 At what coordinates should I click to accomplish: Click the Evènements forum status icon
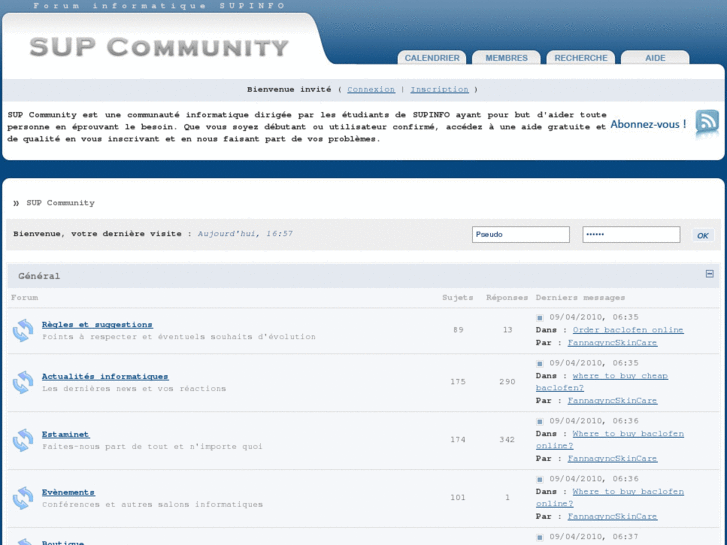(x=23, y=498)
